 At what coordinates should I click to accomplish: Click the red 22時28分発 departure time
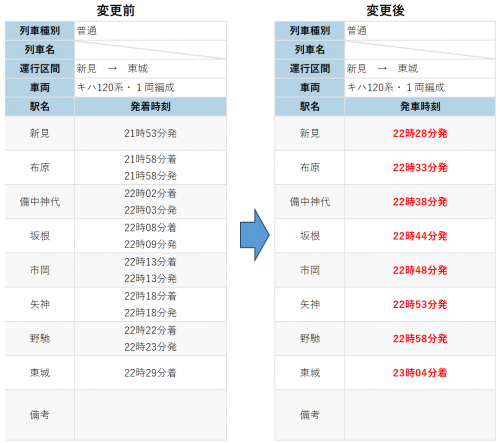[x=420, y=133]
